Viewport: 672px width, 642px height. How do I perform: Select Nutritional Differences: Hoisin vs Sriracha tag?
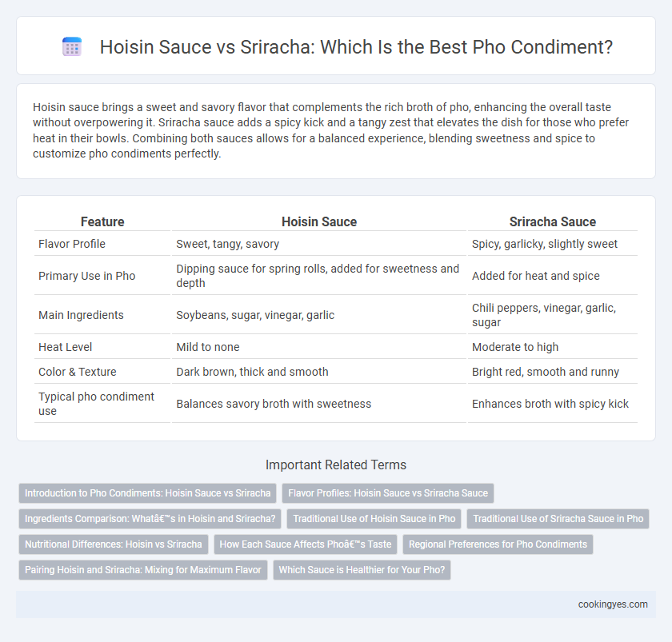[x=113, y=544]
